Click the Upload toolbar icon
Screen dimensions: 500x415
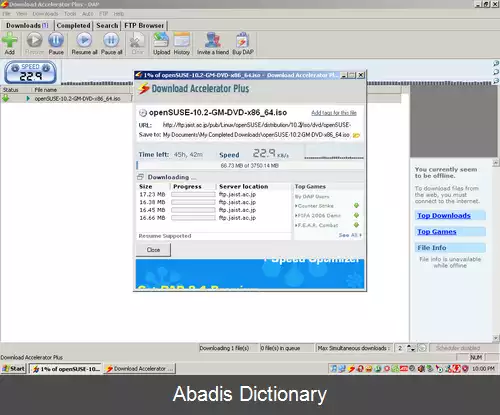point(161,40)
